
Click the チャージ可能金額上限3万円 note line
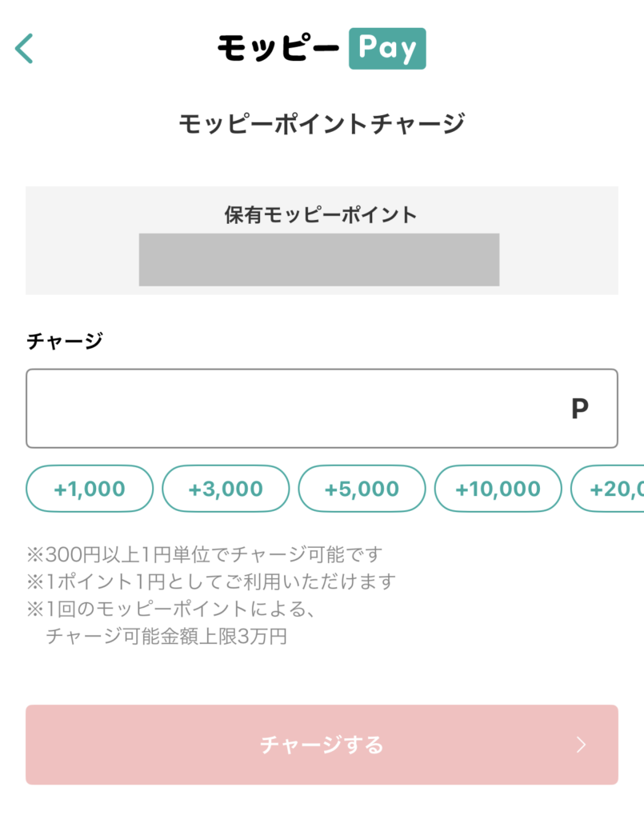166,637
